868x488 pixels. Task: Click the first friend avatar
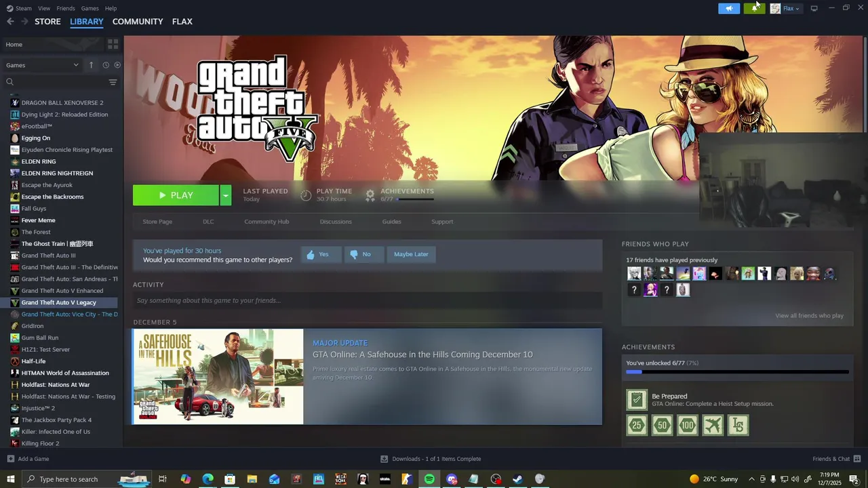point(634,274)
